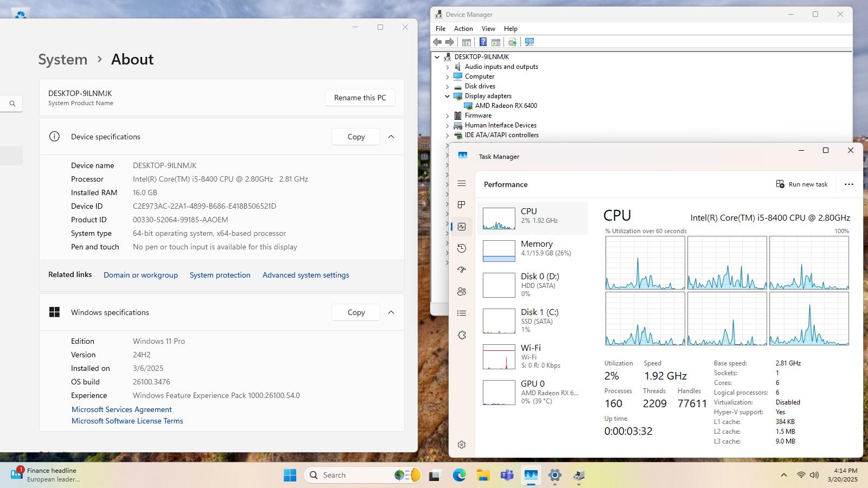Open the Processes page in Task Manager
868x488 pixels.
coord(462,205)
